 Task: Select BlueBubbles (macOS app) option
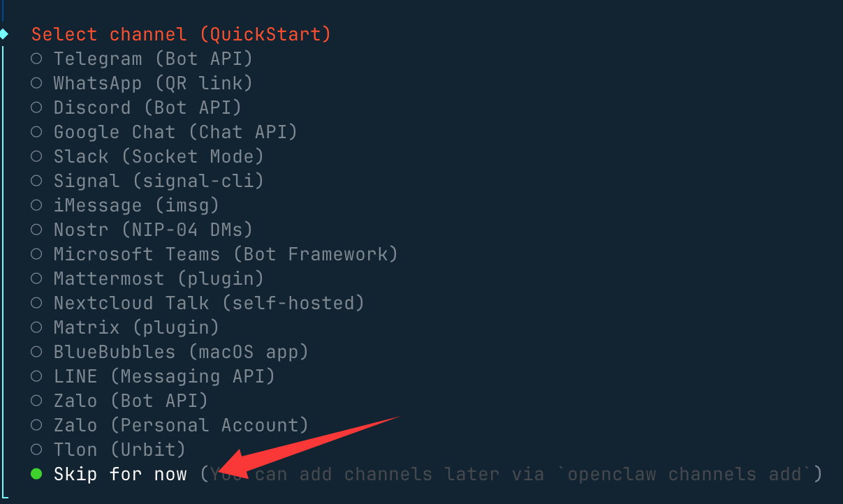[x=36, y=352]
